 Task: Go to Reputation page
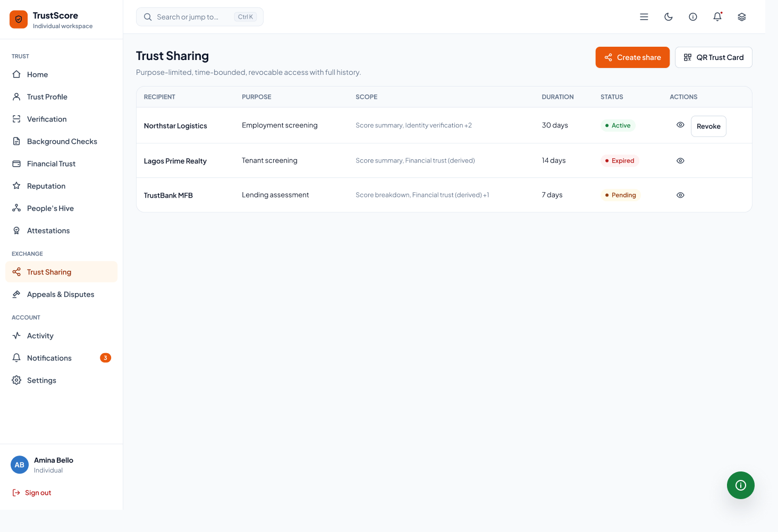tap(61, 186)
